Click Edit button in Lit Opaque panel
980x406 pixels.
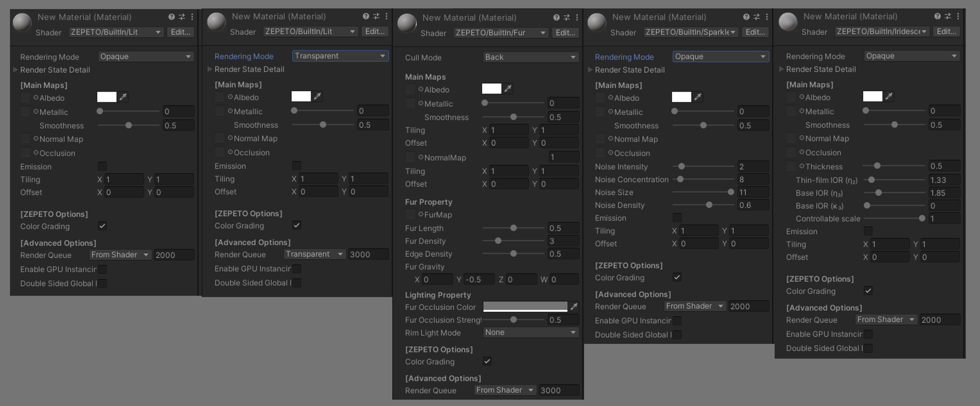pos(181,32)
